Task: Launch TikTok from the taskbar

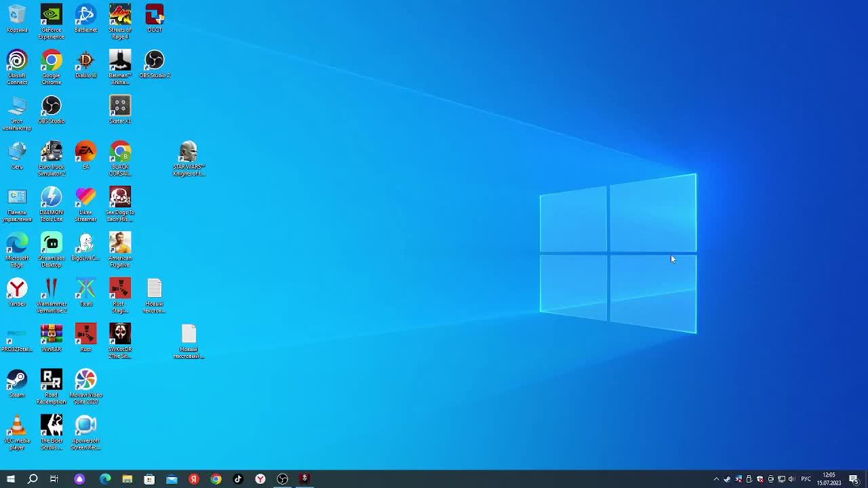Action: [x=238, y=479]
